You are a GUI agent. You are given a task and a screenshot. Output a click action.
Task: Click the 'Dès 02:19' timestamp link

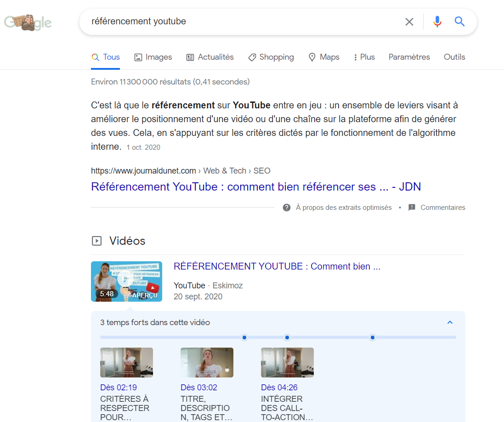[119, 388]
